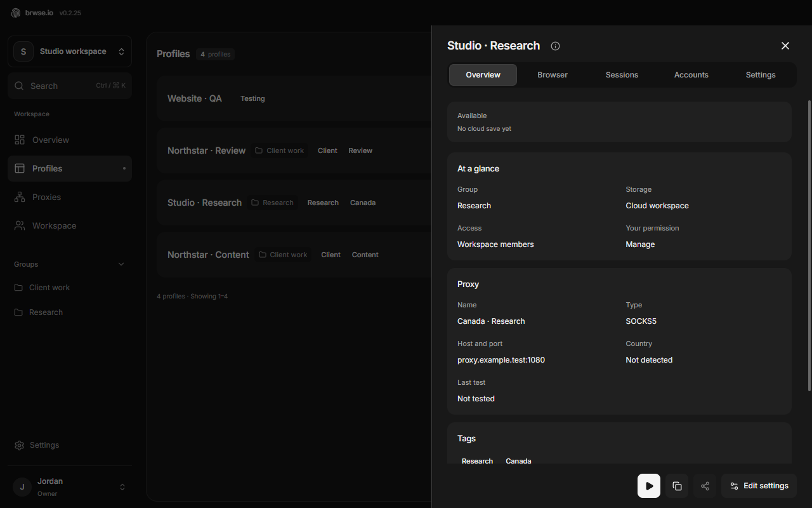
Task: Open Settings from the sidebar bottom
Action: click(70, 445)
